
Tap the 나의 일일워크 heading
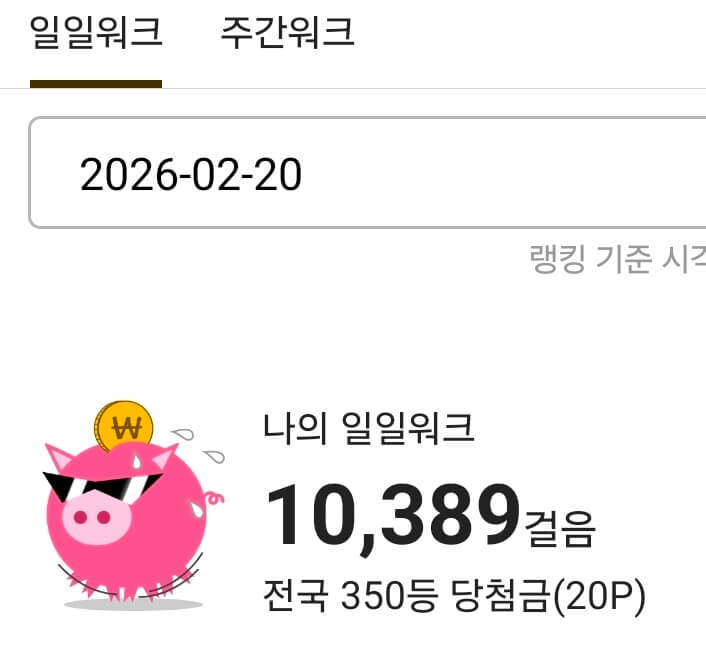tap(368, 429)
